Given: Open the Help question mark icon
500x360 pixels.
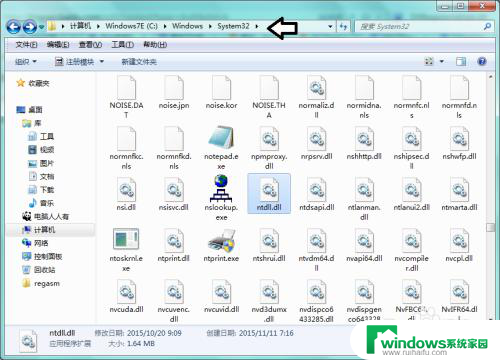Looking at the screenshot, I should (x=482, y=61).
